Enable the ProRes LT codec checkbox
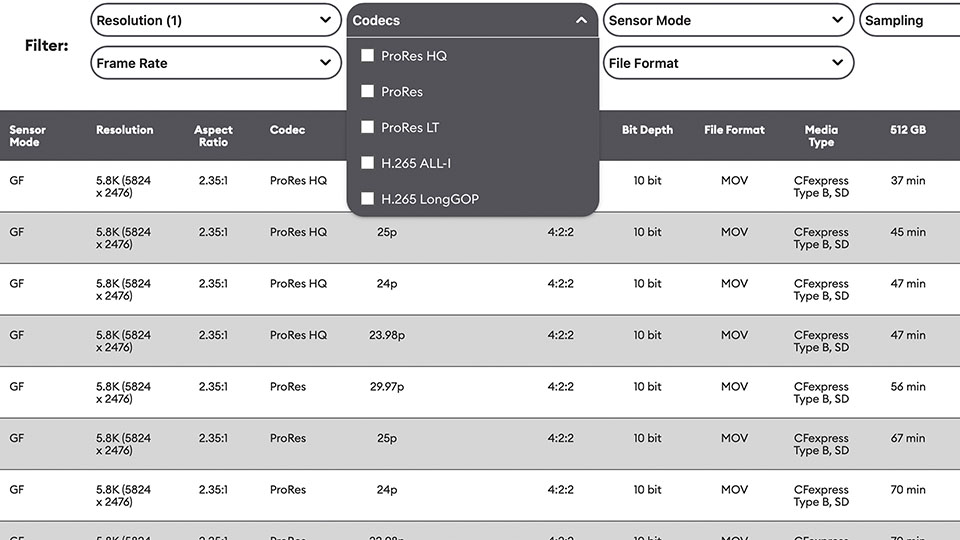 coord(367,127)
